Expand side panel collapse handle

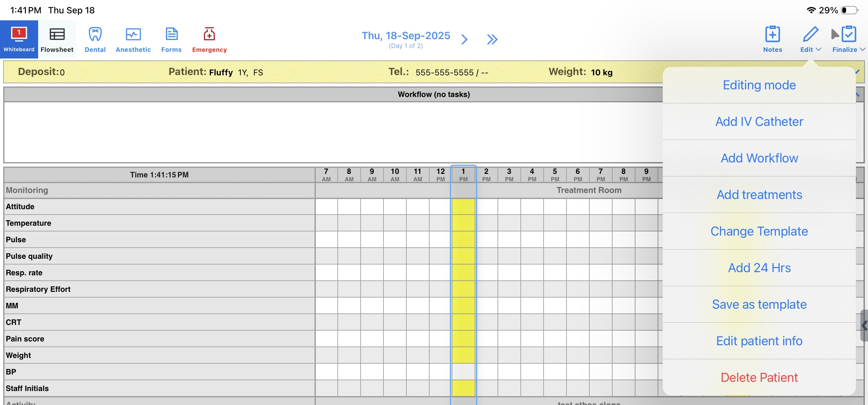[x=864, y=326]
